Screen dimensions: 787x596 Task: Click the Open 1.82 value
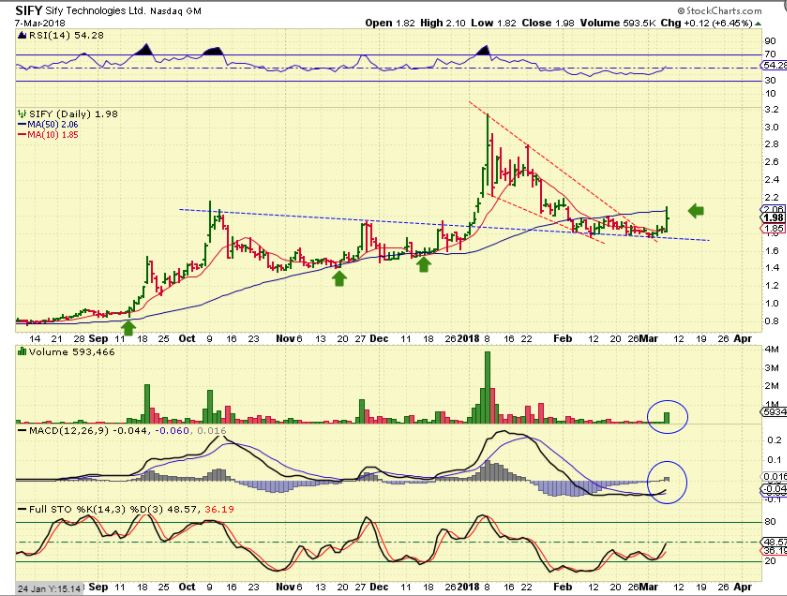click(x=390, y=23)
